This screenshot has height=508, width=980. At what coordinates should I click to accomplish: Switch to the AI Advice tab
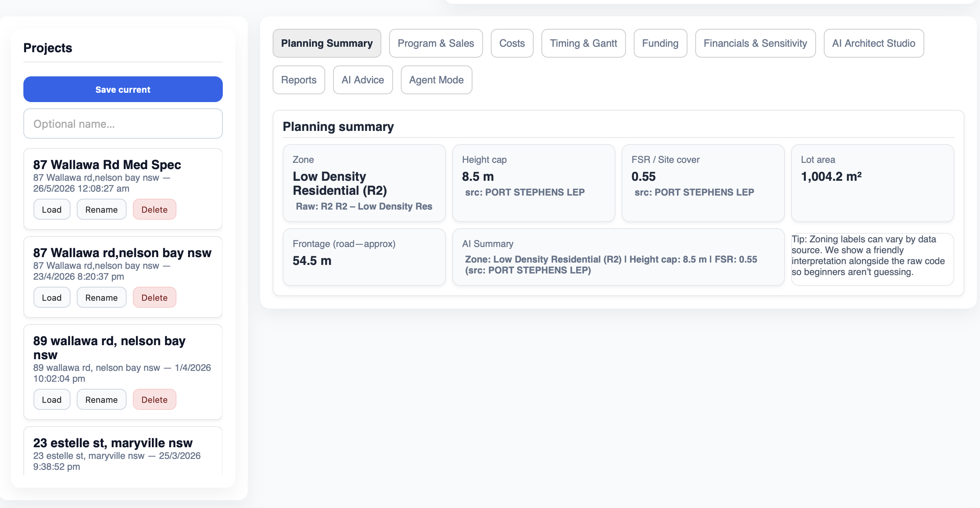(x=363, y=80)
